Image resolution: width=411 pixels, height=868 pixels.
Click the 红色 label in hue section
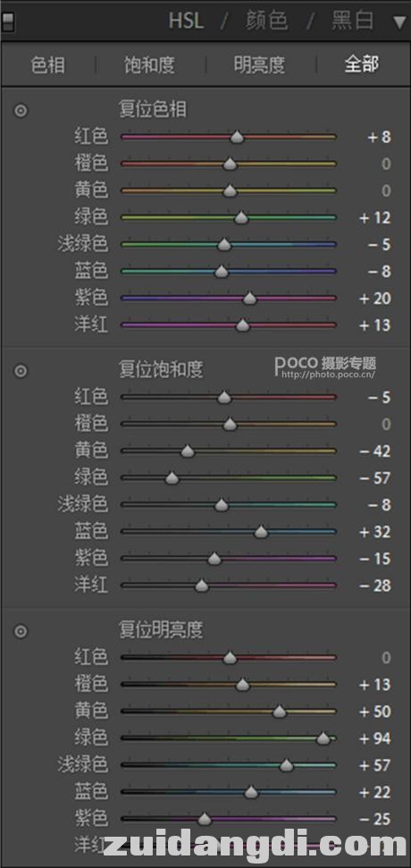(91, 136)
